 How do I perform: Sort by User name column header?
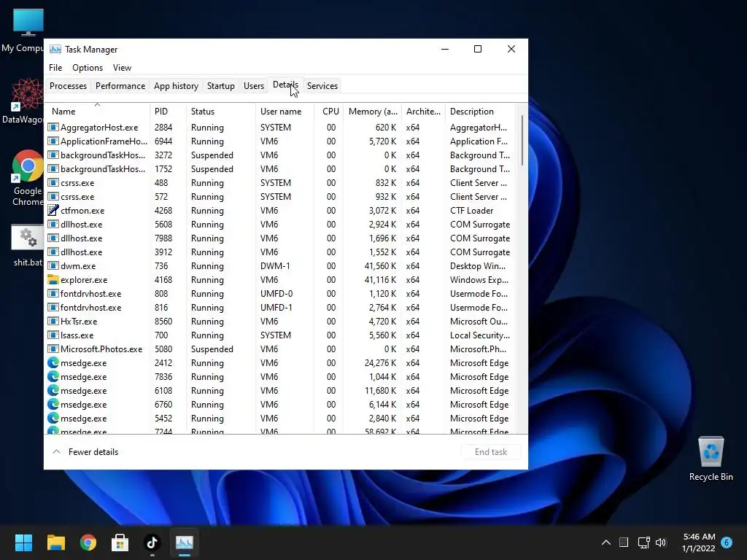(x=285, y=111)
